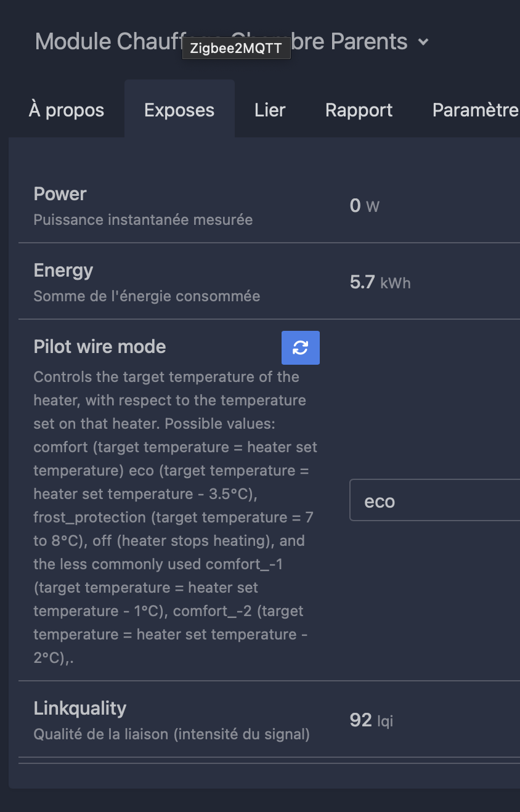Click the Somme de l'énergie consommée text
The width and height of the screenshot is (520, 812).
click(147, 296)
